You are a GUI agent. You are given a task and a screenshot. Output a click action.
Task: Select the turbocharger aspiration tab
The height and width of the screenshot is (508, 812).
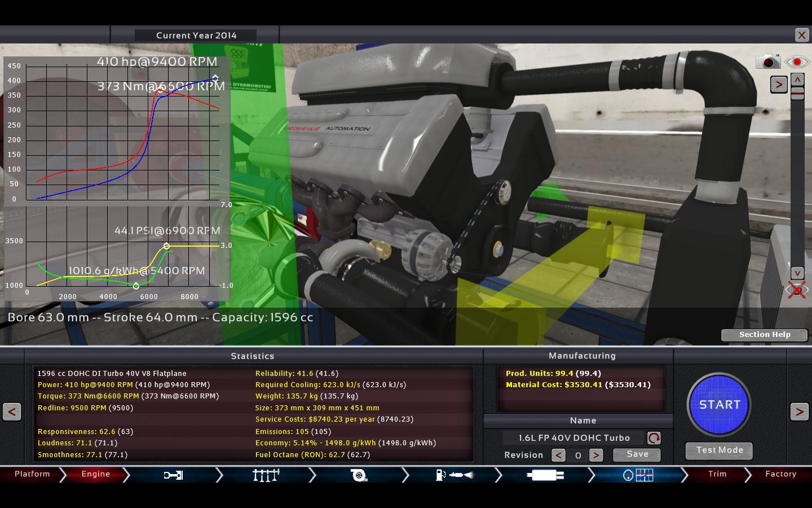pyautogui.click(x=359, y=475)
